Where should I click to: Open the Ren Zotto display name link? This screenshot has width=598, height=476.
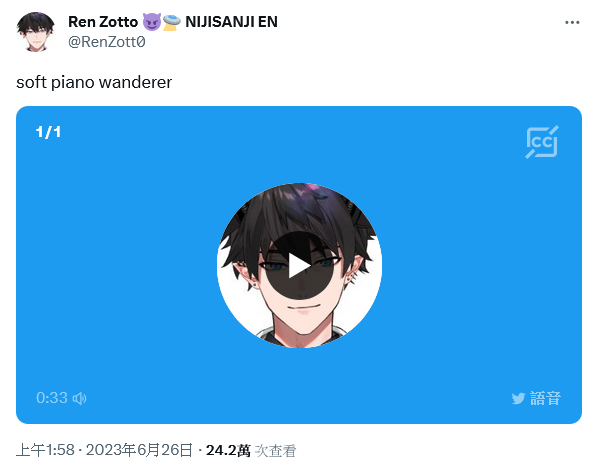pyautogui.click(x=103, y=22)
